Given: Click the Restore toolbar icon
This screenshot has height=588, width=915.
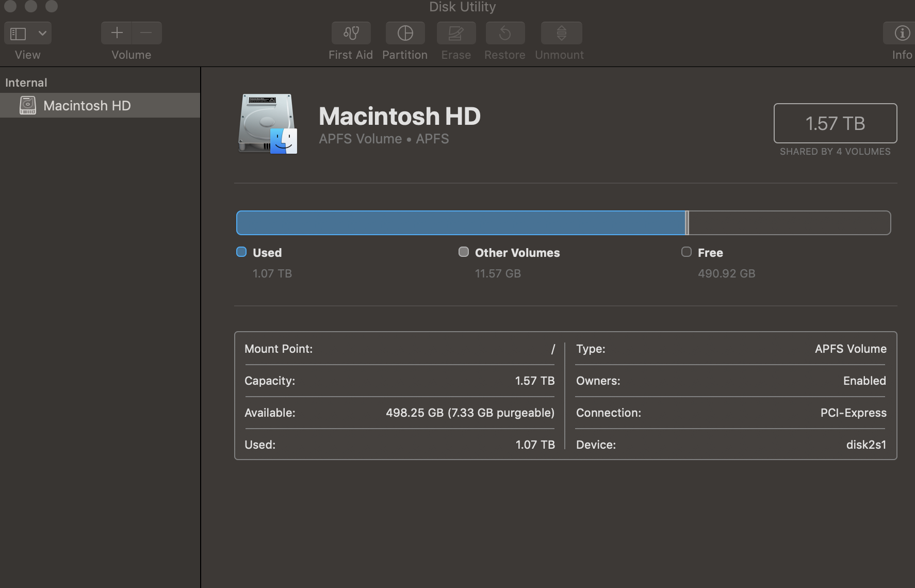Looking at the screenshot, I should click(x=505, y=33).
